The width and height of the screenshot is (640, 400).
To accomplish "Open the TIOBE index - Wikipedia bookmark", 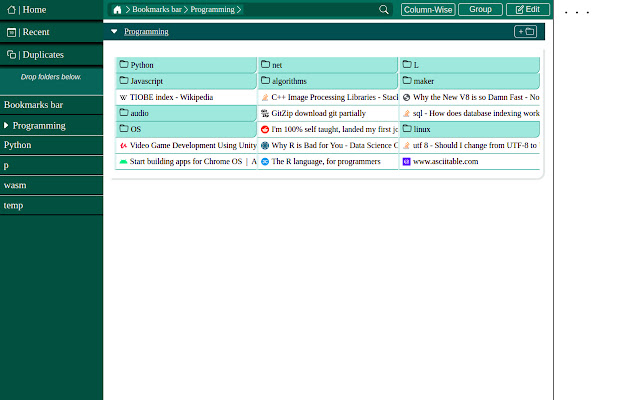I will [x=186, y=97].
